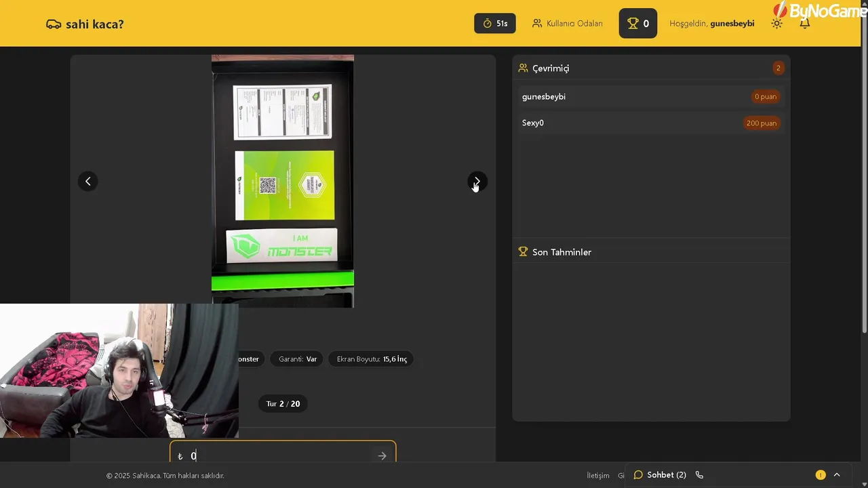This screenshot has width=868, height=488.
Task: Click the 51s countdown timer
Action: 495,24
